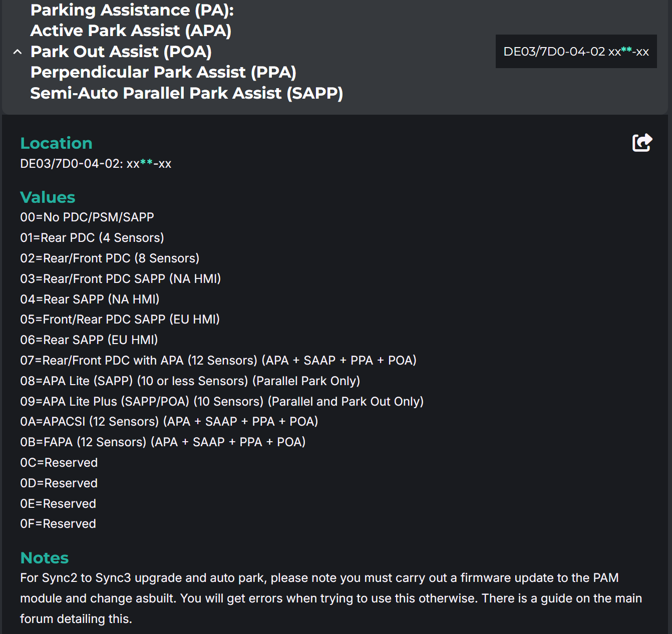The image size is (672, 634).
Task: Select the 08=APA Lite (SAPP) value line
Action: pyautogui.click(x=190, y=381)
